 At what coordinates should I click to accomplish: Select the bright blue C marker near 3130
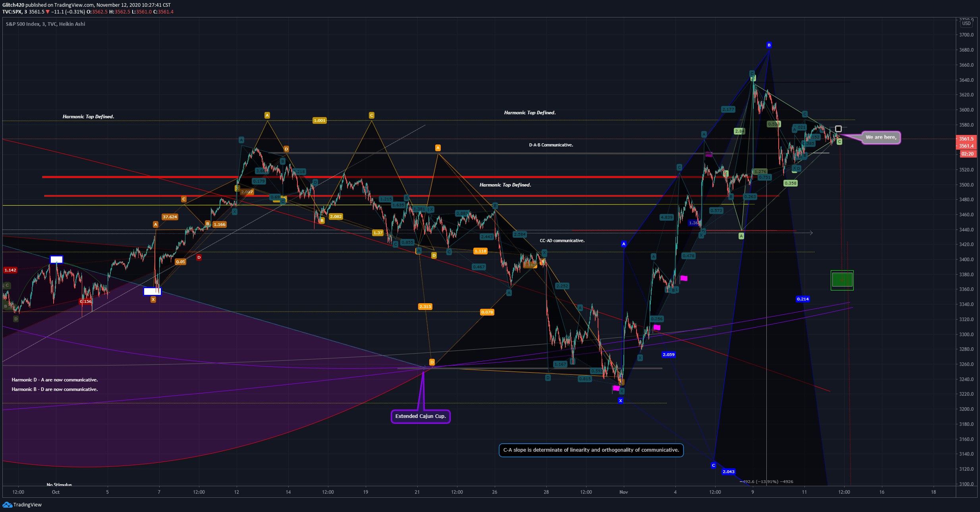tap(713, 465)
